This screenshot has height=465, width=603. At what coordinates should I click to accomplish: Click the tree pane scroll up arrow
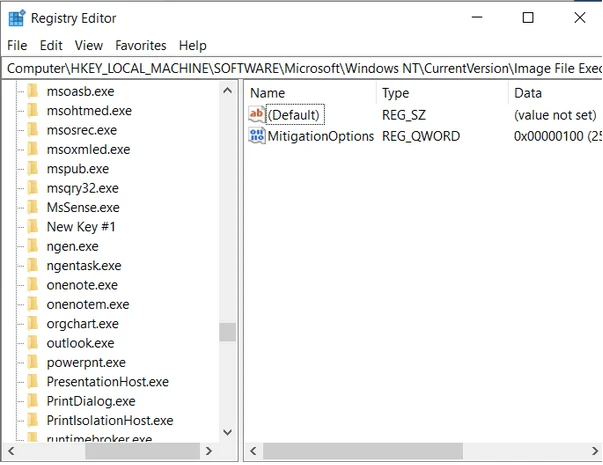point(227,91)
